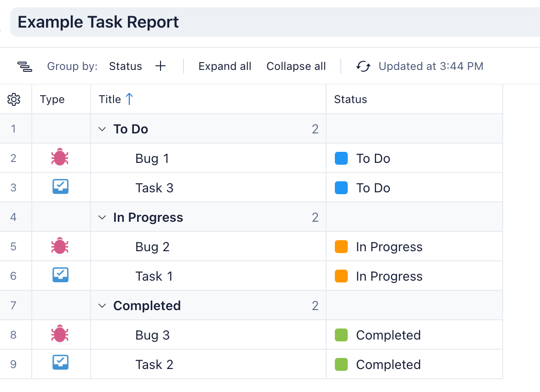Open the Status group-by selector

point(125,66)
